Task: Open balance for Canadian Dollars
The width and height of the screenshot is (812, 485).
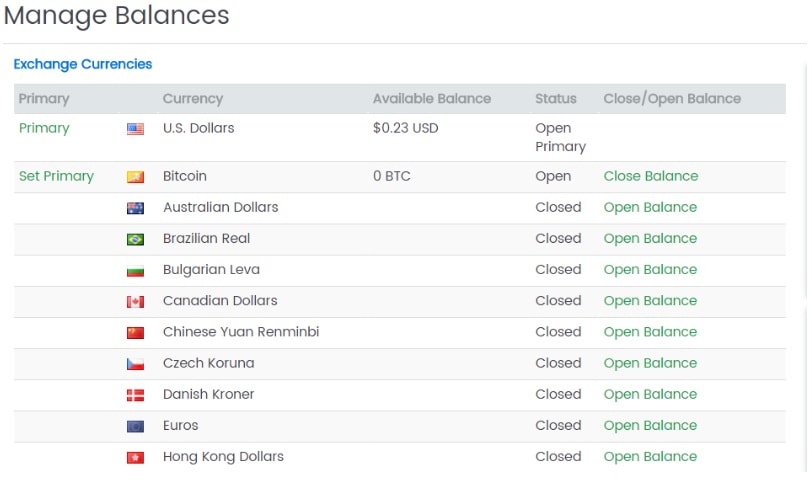Action: pos(650,300)
